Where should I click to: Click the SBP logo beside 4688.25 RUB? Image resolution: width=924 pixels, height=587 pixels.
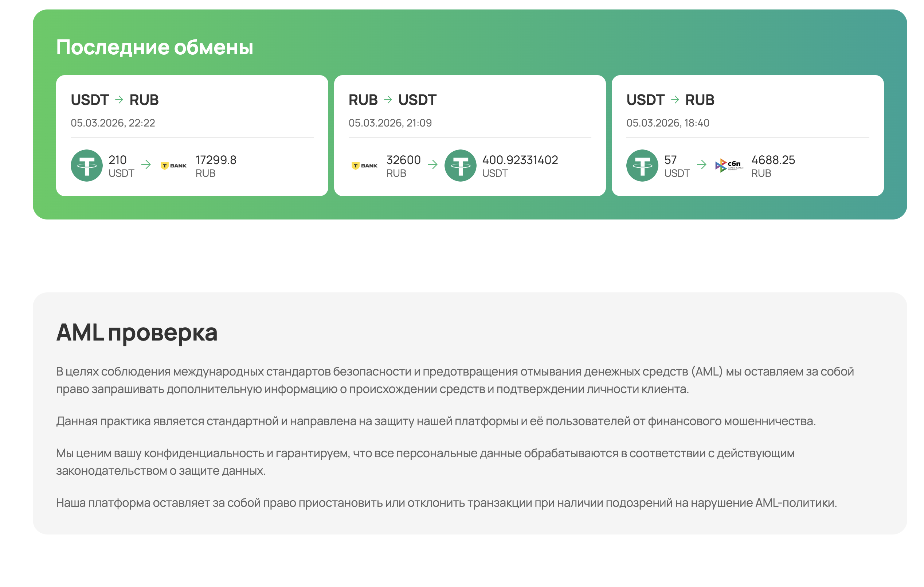[x=729, y=166]
